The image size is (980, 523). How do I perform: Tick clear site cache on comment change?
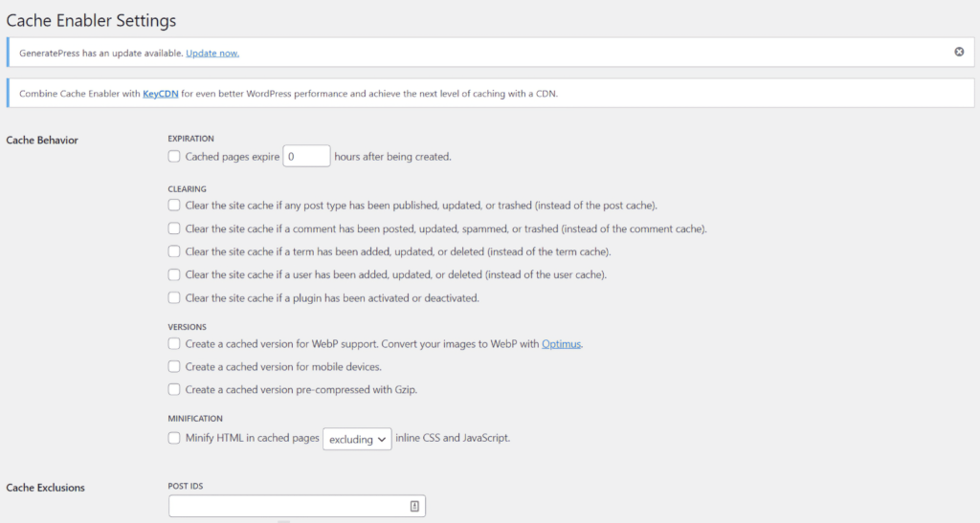pos(174,229)
